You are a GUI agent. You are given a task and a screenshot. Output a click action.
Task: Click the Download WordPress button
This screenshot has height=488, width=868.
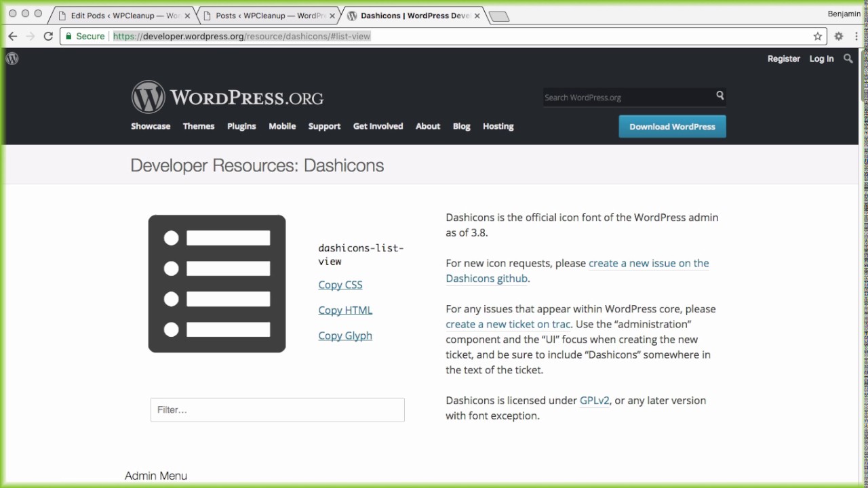672,127
